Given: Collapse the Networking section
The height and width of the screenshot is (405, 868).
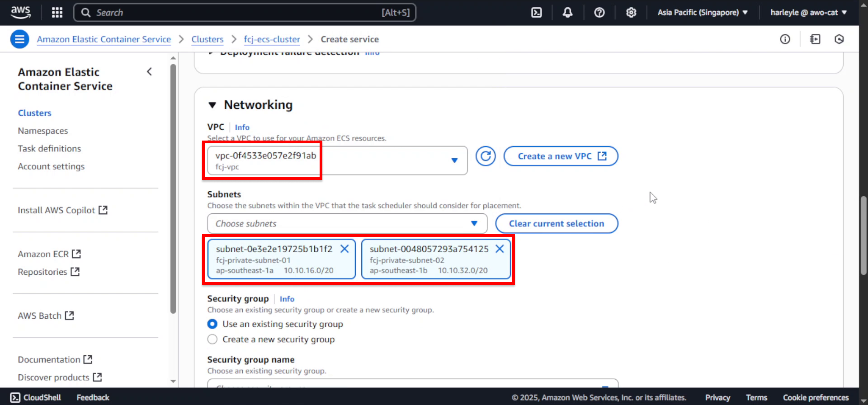Looking at the screenshot, I should click(212, 105).
